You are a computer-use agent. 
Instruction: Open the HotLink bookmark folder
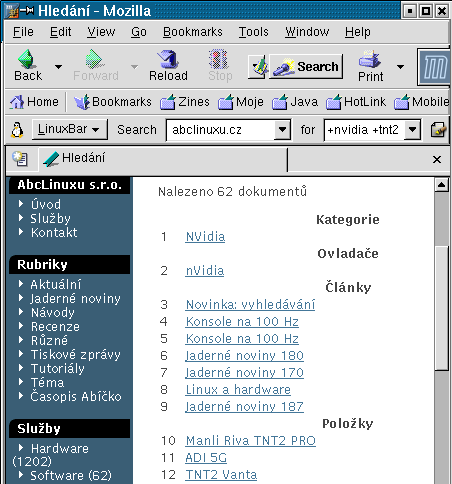pyautogui.click(x=356, y=102)
